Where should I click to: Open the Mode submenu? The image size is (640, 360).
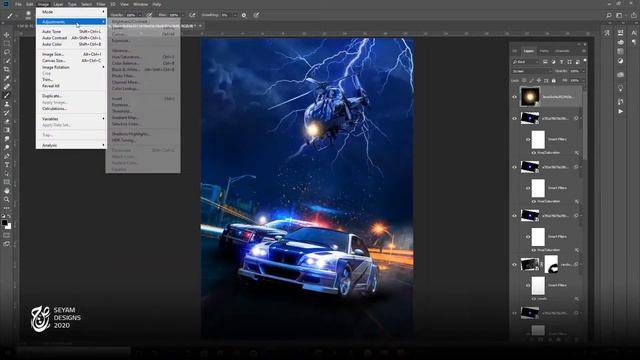click(71, 12)
